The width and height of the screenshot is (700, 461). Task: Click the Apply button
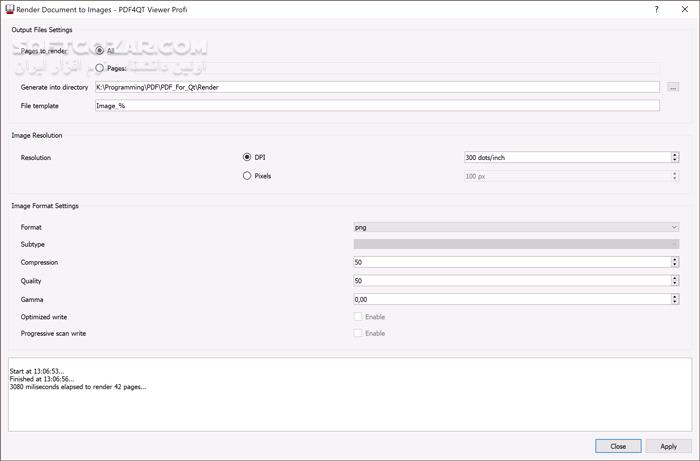pos(668,446)
